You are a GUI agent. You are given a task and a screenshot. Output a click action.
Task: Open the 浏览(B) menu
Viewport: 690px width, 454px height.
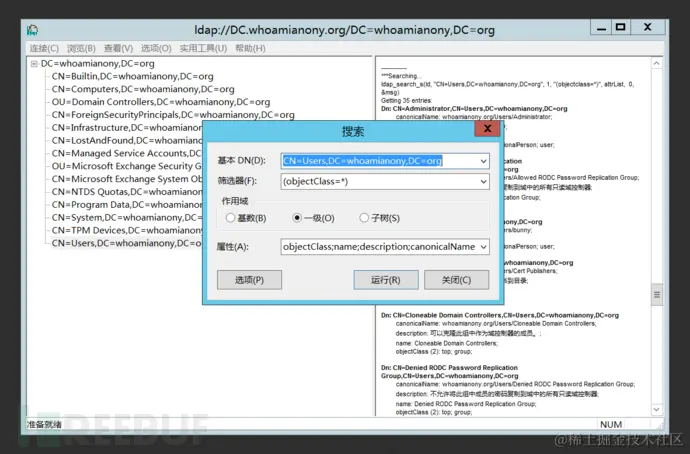[x=81, y=48]
